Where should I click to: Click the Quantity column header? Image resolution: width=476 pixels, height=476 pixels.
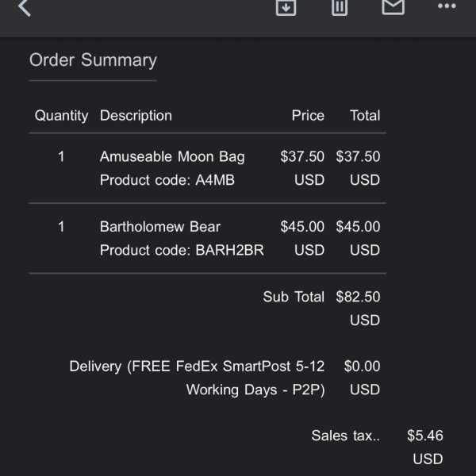coord(61,116)
